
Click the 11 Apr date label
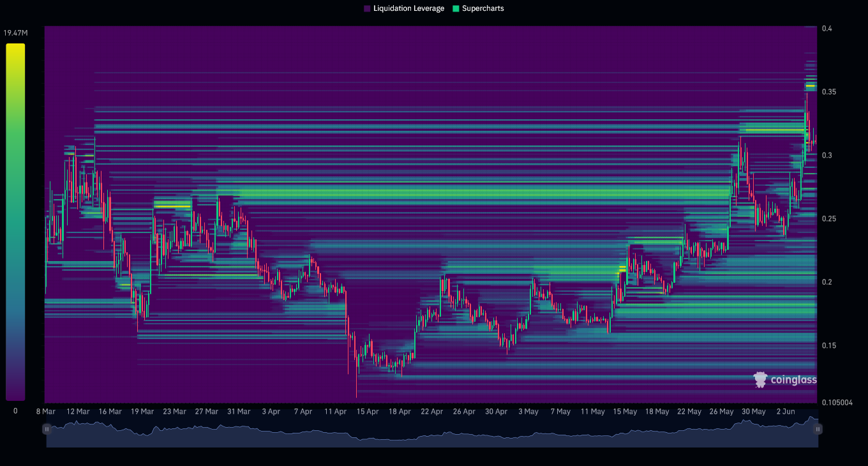click(336, 412)
